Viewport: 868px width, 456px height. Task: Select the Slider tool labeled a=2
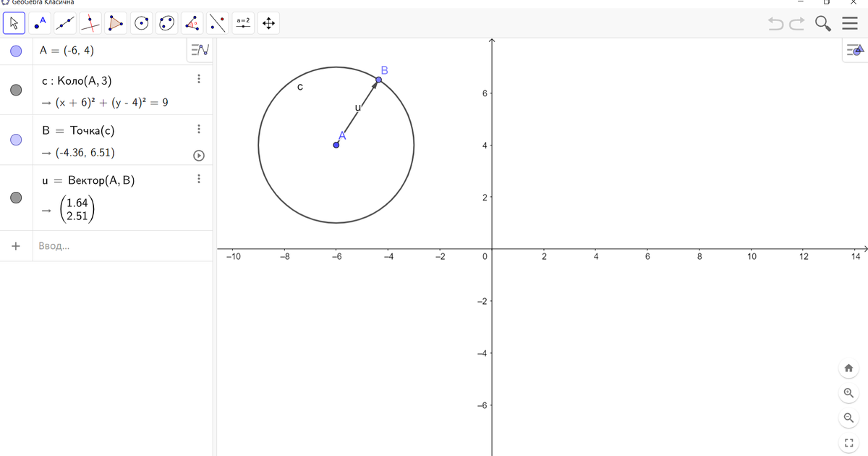(x=242, y=22)
